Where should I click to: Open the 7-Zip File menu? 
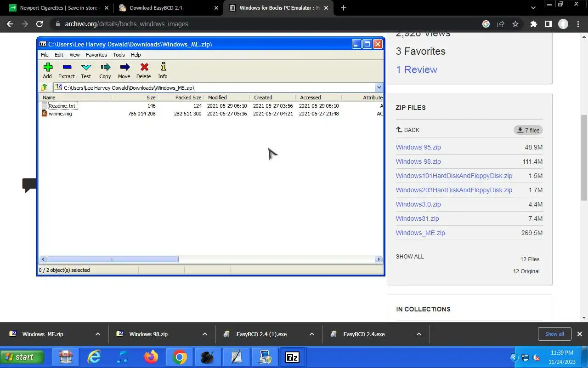(45, 55)
